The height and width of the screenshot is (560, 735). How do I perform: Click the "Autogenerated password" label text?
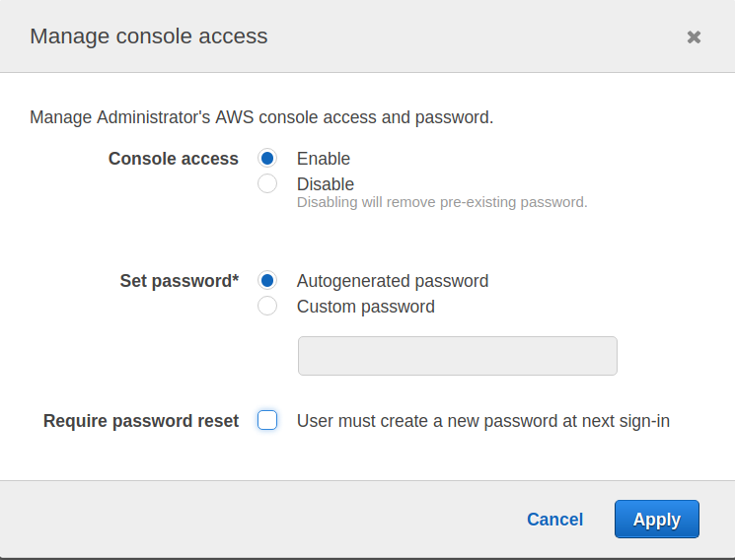tap(393, 281)
